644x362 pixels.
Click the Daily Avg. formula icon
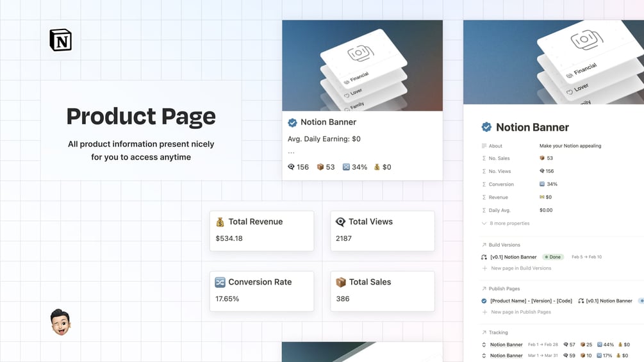point(484,210)
